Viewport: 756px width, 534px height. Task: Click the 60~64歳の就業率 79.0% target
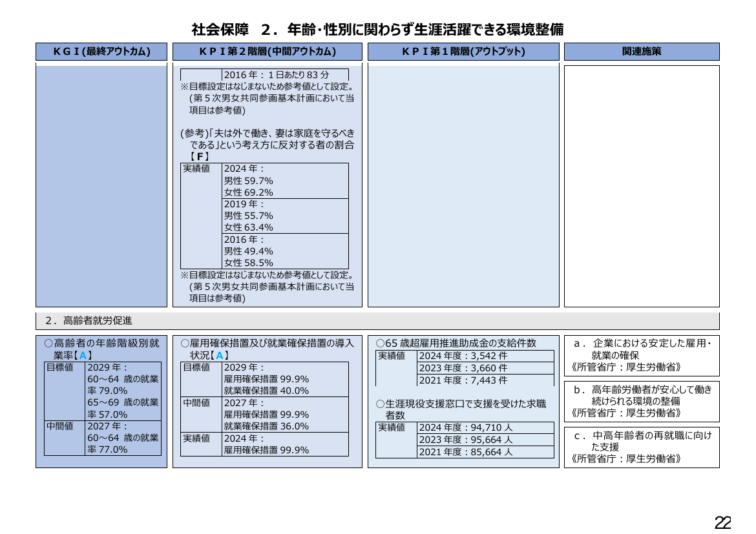pos(123,385)
